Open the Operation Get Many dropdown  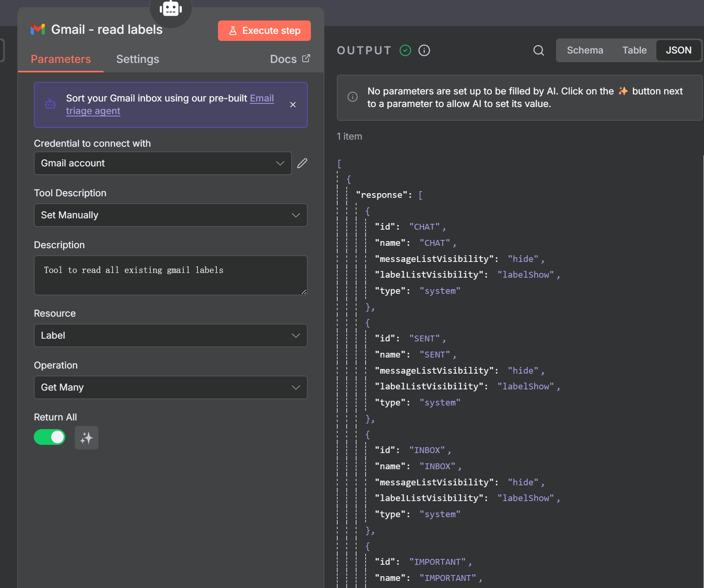[170, 387]
